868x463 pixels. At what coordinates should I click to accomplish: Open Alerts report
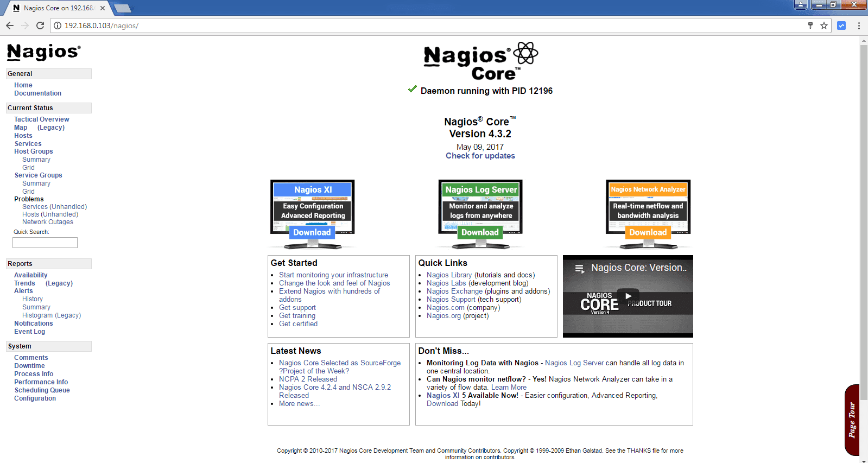[x=23, y=291]
